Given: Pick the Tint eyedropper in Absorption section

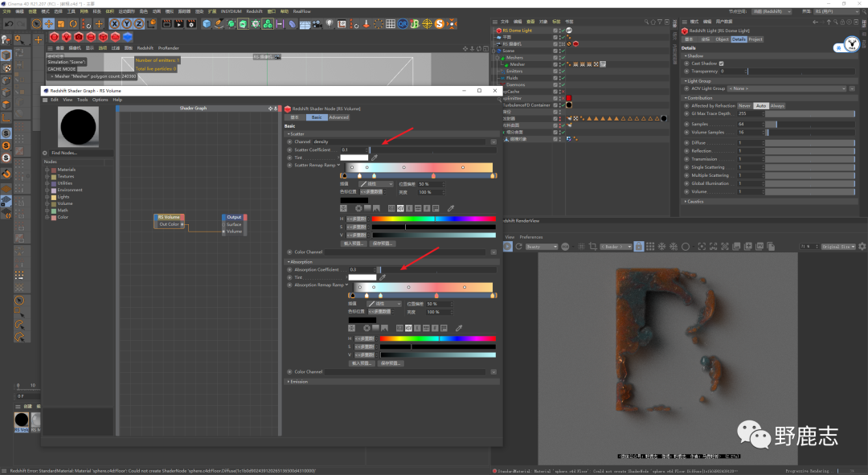Looking at the screenshot, I should pos(383,277).
